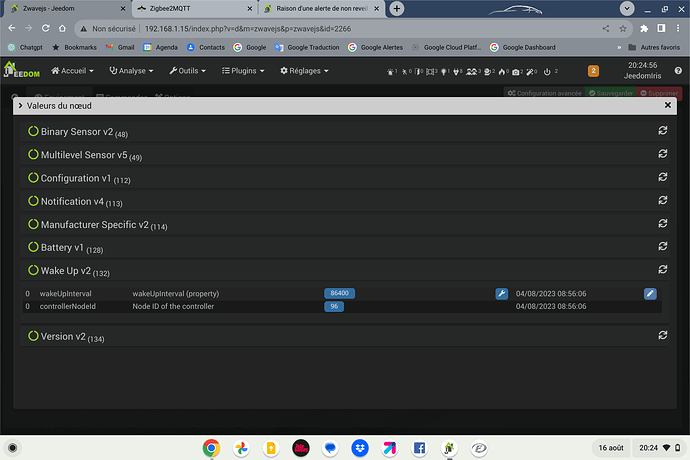Click the power plug summary icon
Screen dimensions: 690x460
coord(457,71)
